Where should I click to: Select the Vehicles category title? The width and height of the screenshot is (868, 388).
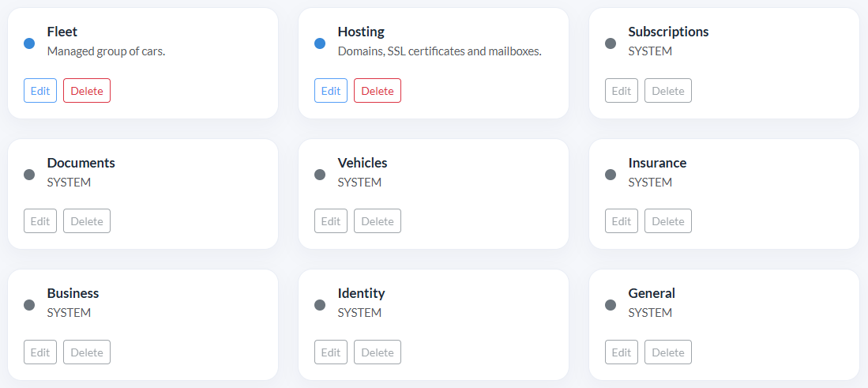tap(363, 163)
